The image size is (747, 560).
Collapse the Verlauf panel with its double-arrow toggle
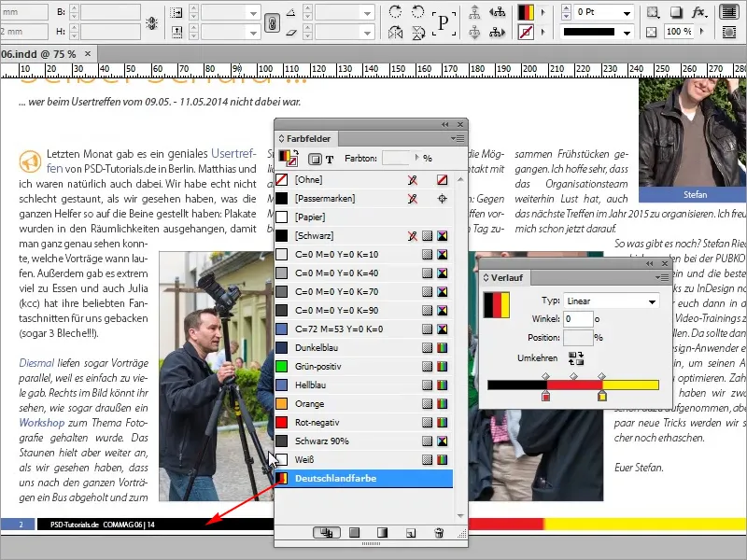(x=650, y=263)
